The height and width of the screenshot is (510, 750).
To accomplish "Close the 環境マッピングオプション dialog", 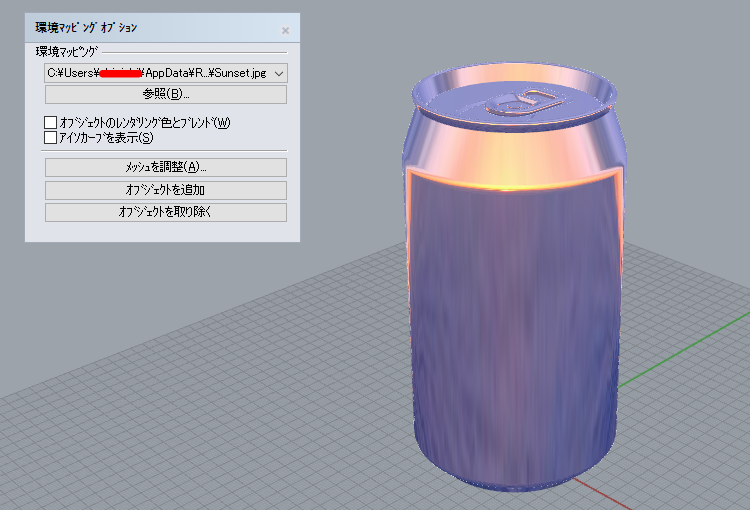I will [x=286, y=31].
